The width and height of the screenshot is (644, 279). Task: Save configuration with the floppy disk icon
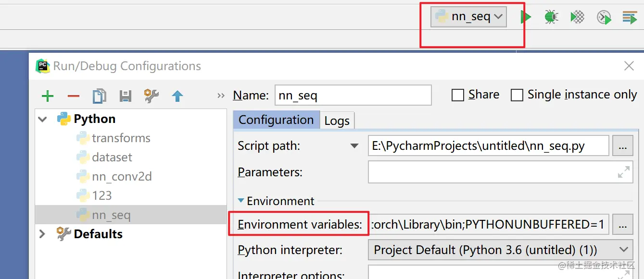pos(126,96)
